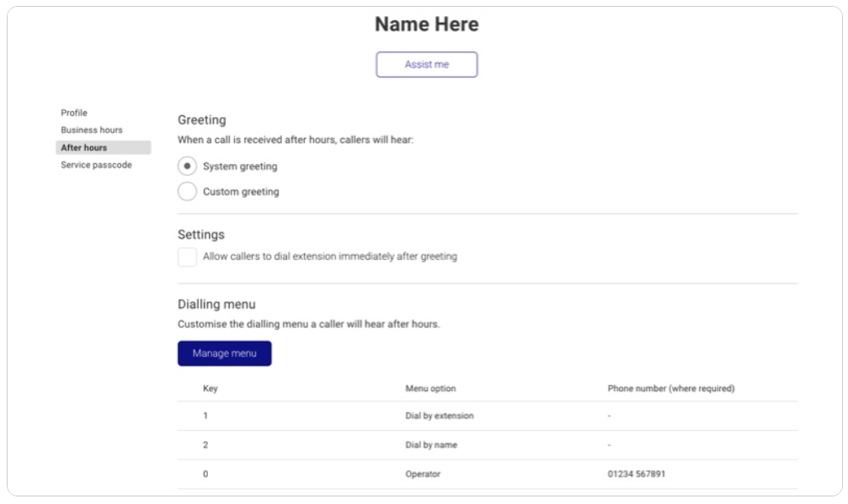
Task: Choose the Custom greeting option
Action: click(x=187, y=191)
